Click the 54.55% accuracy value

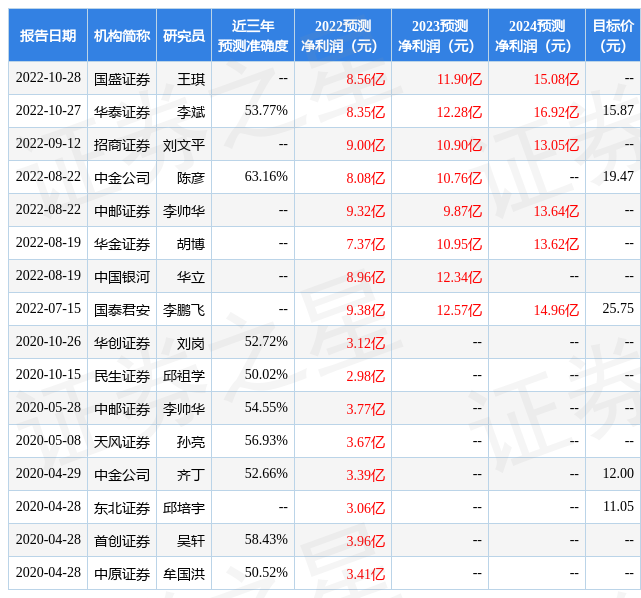point(266,408)
